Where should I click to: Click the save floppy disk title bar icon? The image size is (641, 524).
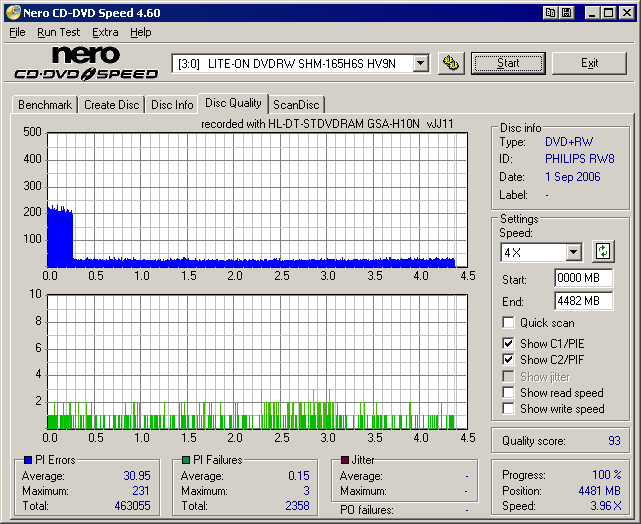(567, 13)
